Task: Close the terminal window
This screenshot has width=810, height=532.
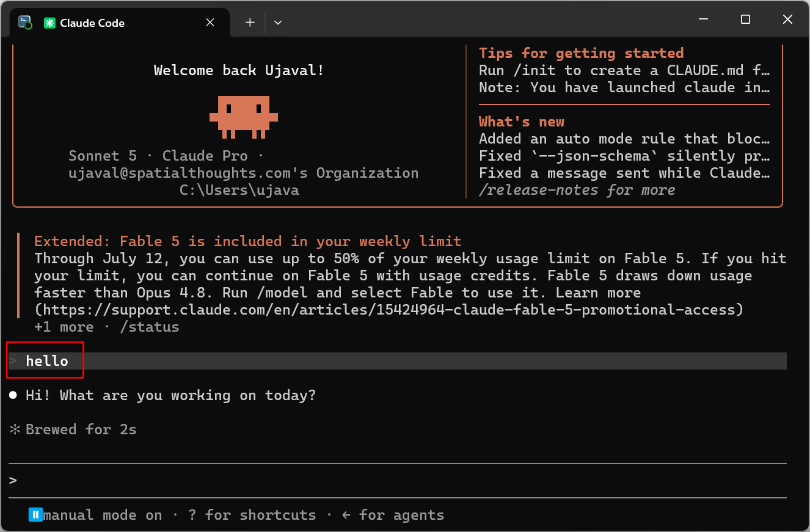Action: (787, 20)
